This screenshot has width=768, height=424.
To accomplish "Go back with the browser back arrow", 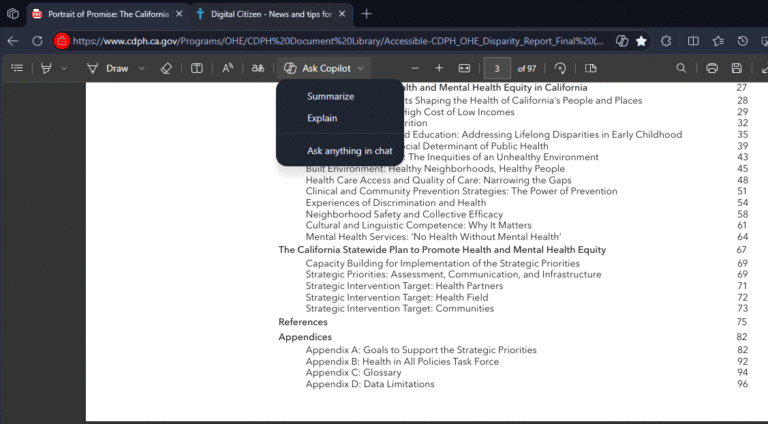I will coord(13,41).
